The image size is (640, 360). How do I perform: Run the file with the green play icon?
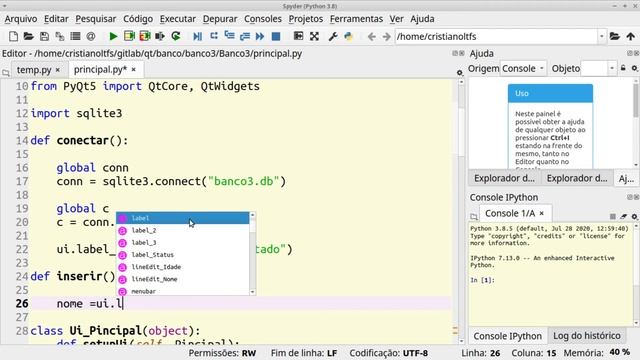pos(113,36)
